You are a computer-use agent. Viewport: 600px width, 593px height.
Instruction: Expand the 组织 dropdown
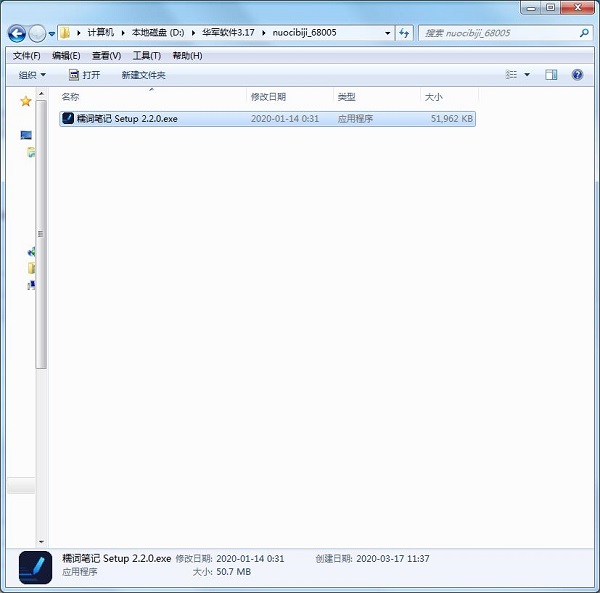point(32,75)
